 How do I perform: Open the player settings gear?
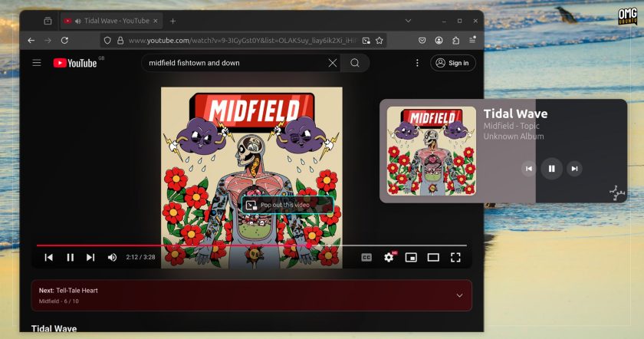(x=389, y=257)
